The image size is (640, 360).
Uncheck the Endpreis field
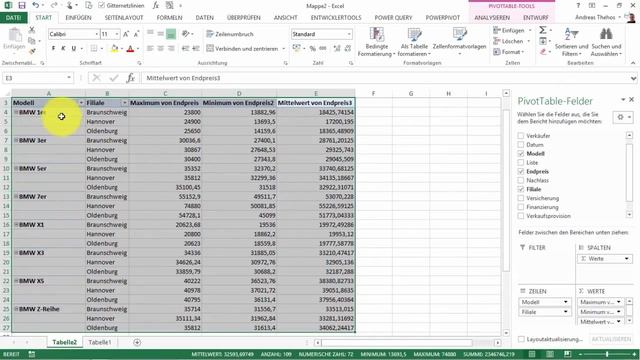click(x=520, y=171)
